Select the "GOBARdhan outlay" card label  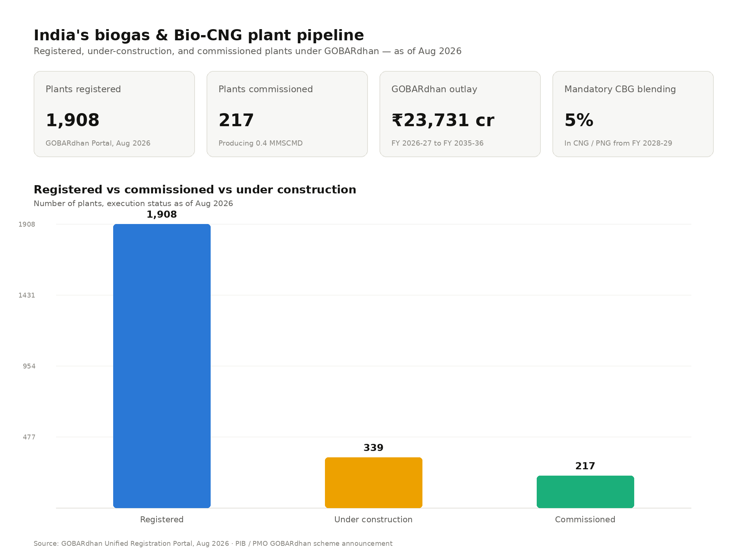click(434, 89)
